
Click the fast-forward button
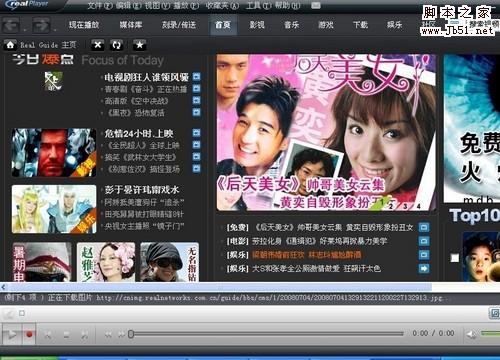pyautogui.click(x=121, y=334)
